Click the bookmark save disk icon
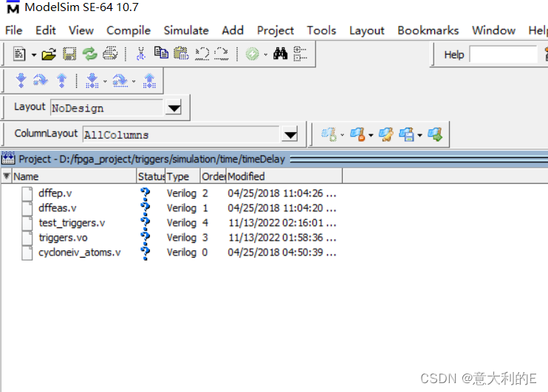The image size is (548, 392). click(x=407, y=134)
